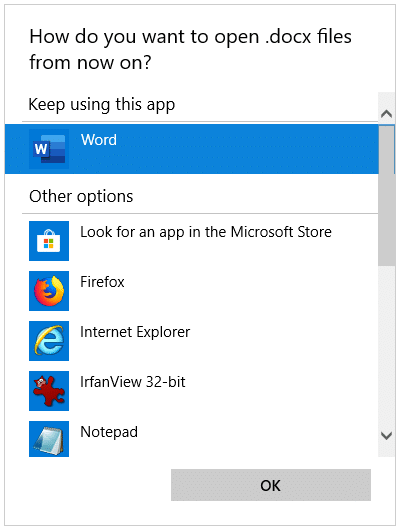
Task: Choose the Firefox icon
Action: tap(49, 291)
